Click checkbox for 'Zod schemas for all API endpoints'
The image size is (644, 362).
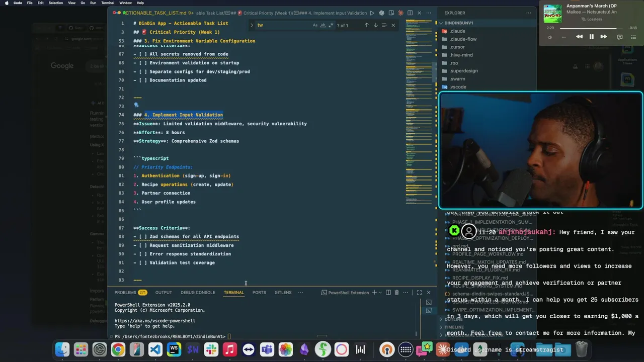pyautogui.click(x=143, y=236)
